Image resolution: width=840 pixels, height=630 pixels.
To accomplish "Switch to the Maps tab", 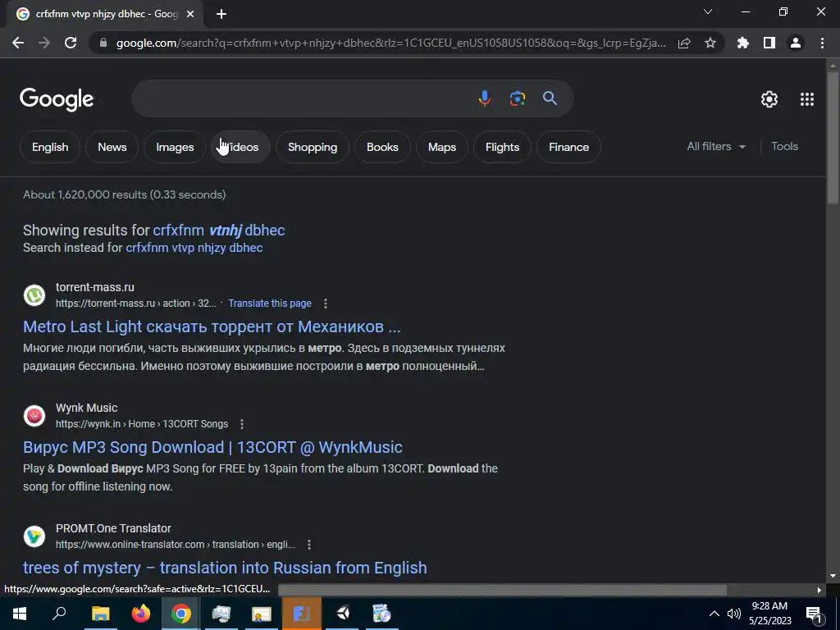I will [x=442, y=147].
